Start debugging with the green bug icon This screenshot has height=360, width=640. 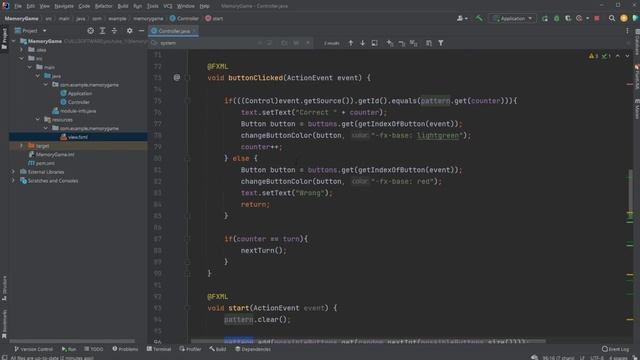(x=556, y=18)
